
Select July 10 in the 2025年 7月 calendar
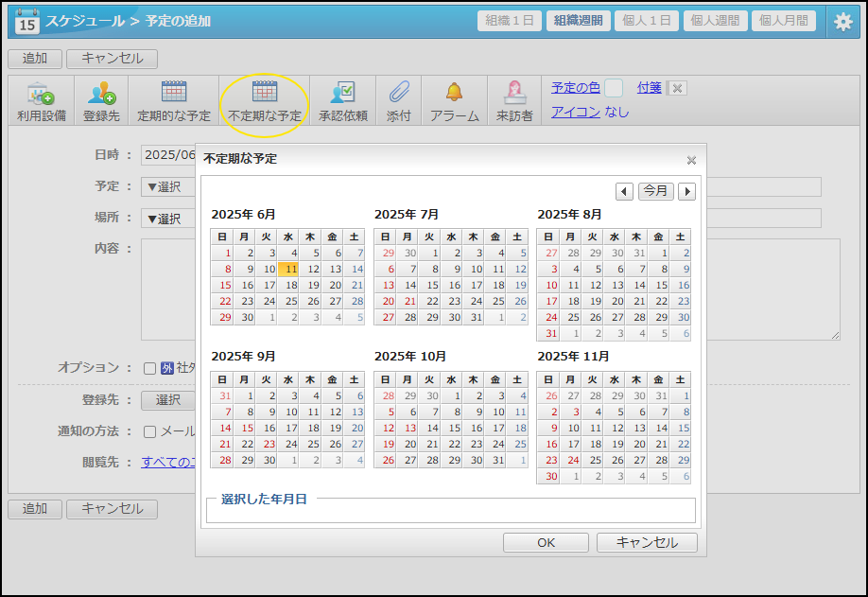point(474,269)
